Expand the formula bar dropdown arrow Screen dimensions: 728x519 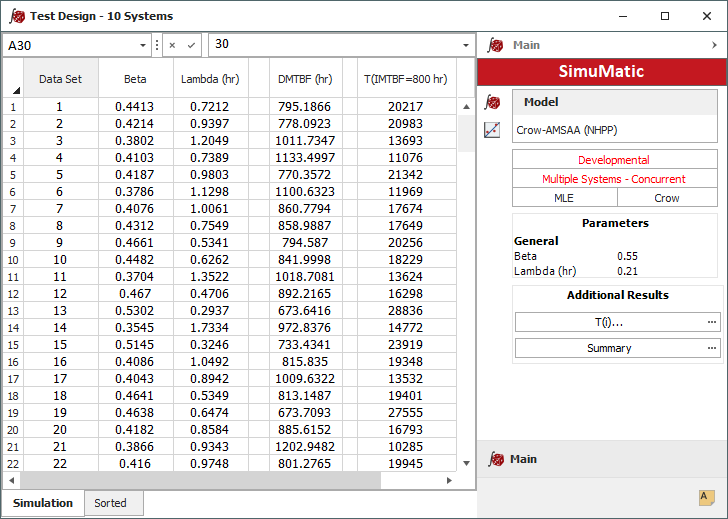[x=466, y=45]
